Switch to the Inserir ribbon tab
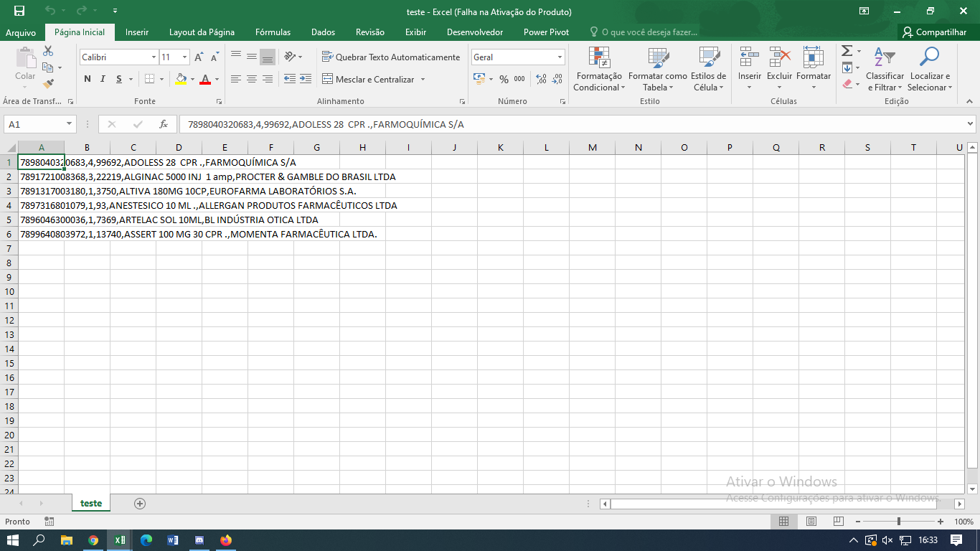Screen dimensions: 980x551 coord(137,32)
